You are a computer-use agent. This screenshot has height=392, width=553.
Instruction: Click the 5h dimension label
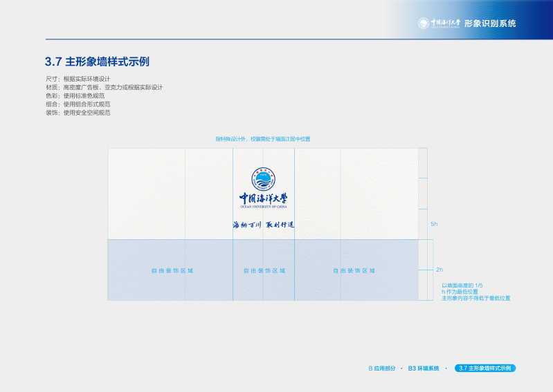coord(434,224)
